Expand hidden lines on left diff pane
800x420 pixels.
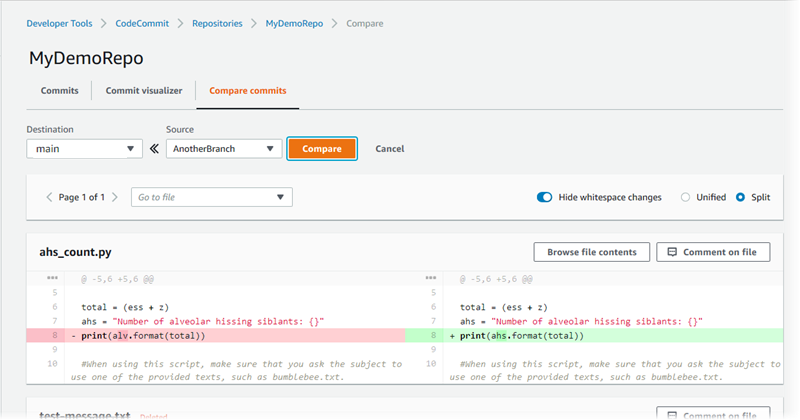[52, 279]
